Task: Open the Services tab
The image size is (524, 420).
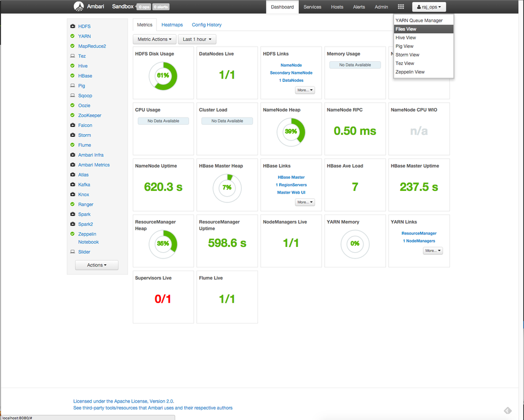Action: coord(313,7)
